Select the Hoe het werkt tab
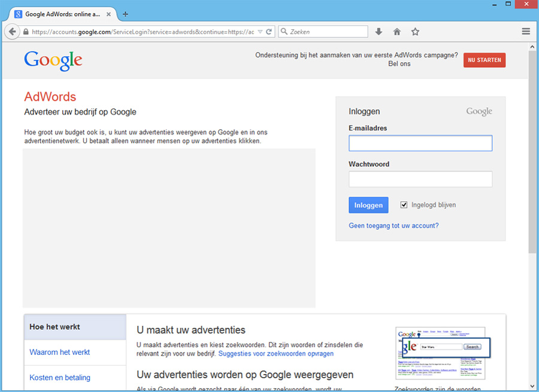This screenshot has height=392, width=539. point(75,327)
